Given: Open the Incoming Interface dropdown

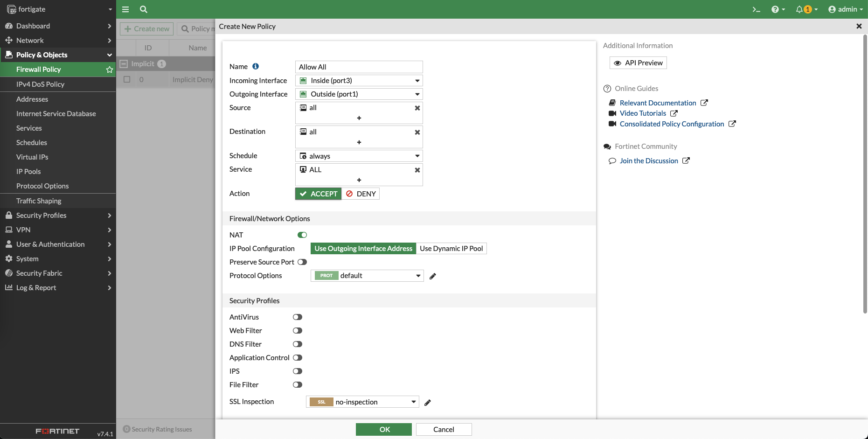Looking at the screenshot, I should [x=359, y=81].
